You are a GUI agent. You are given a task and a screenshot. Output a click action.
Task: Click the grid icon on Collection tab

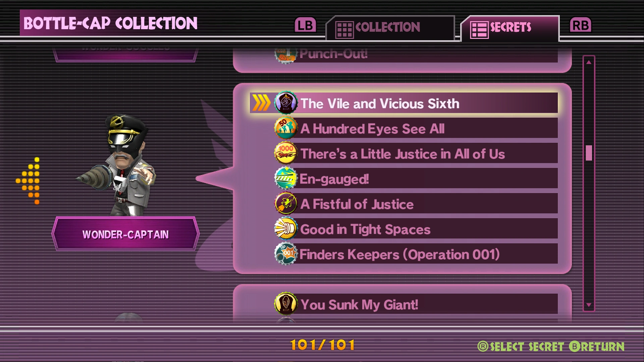[x=344, y=30]
